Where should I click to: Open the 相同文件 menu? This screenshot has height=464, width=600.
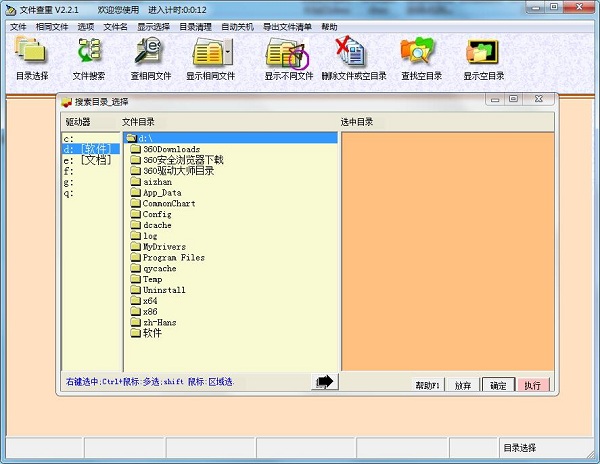click(52, 26)
